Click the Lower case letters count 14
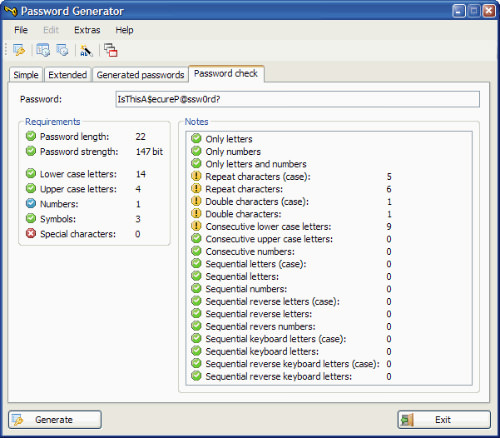The width and height of the screenshot is (500, 438). pyautogui.click(x=141, y=174)
